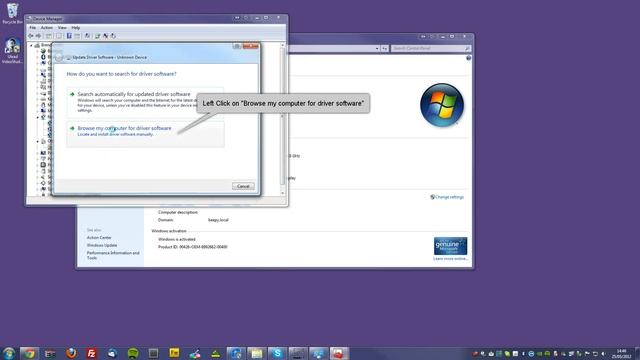Open the Ulead VideoStudio desktop icon
This screenshot has width=640, height=360.
(x=12, y=51)
